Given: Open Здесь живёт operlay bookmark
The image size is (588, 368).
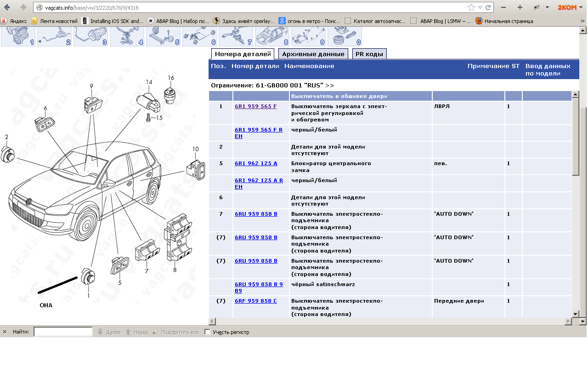Looking at the screenshot, I should click(244, 21).
